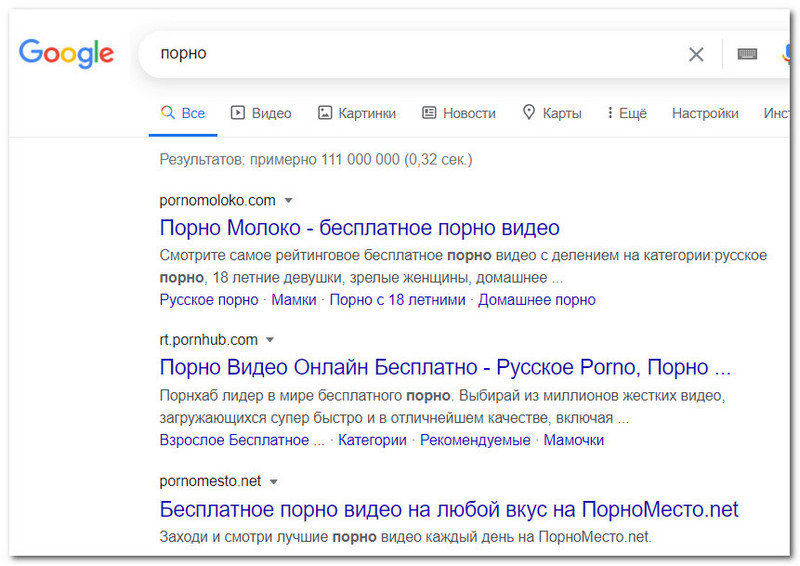The width and height of the screenshot is (800, 566).
Task: Click the 'pornomoloko.com' URL text
Action: pyautogui.click(x=217, y=201)
